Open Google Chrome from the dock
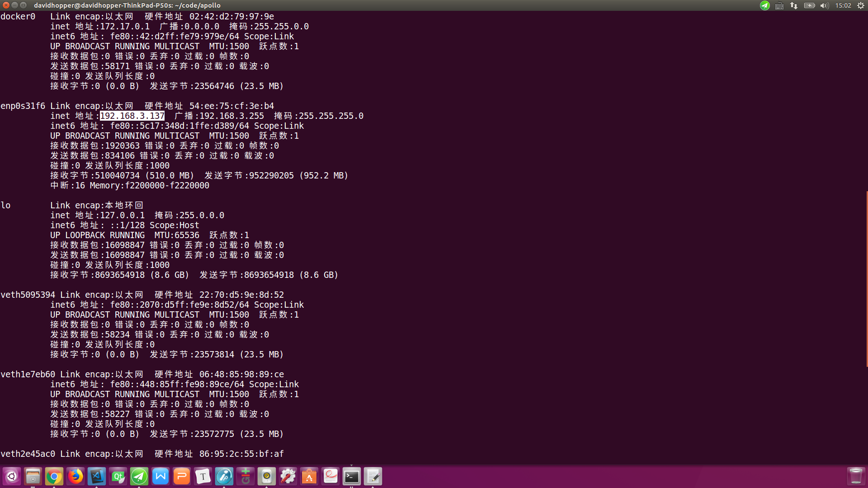The image size is (868, 488). point(54,476)
